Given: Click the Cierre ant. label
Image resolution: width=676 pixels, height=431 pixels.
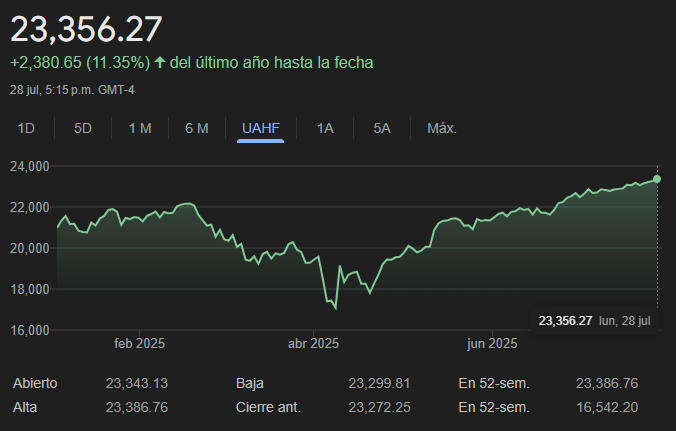Looking at the screenshot, I should (268, 407).
